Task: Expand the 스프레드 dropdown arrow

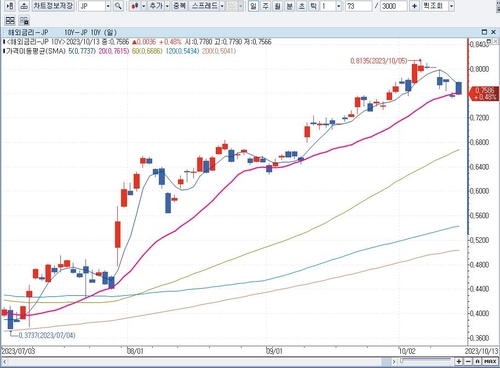Action: click(222, 6)
